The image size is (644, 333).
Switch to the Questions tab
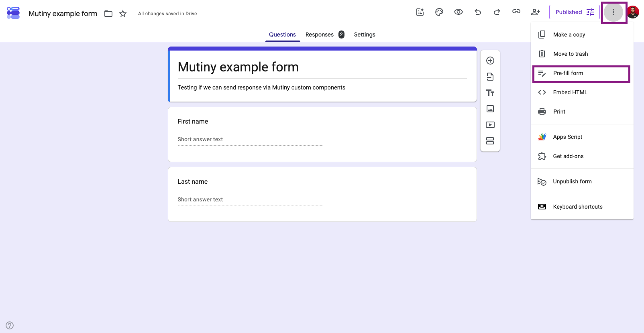point(282,35)
